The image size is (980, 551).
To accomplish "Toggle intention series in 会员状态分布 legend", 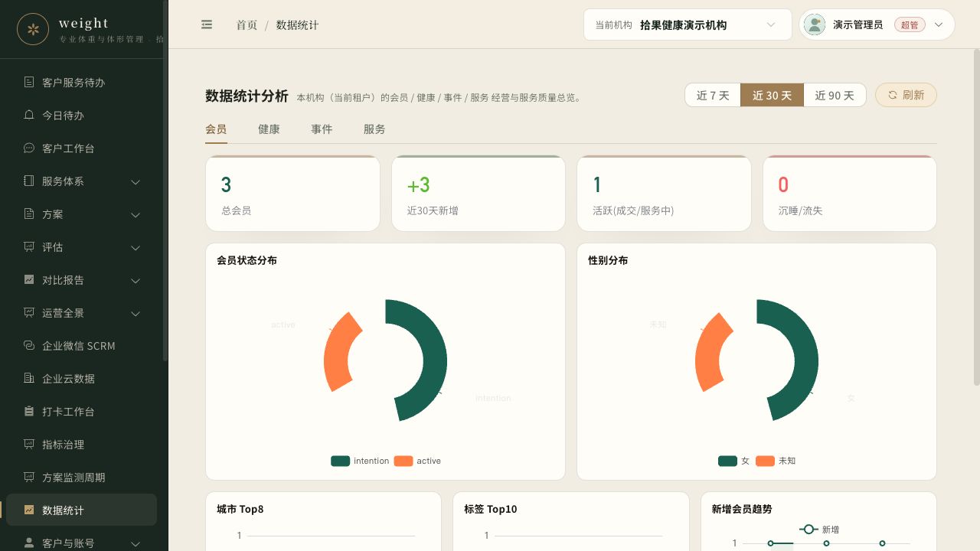I will coord(360,461).
